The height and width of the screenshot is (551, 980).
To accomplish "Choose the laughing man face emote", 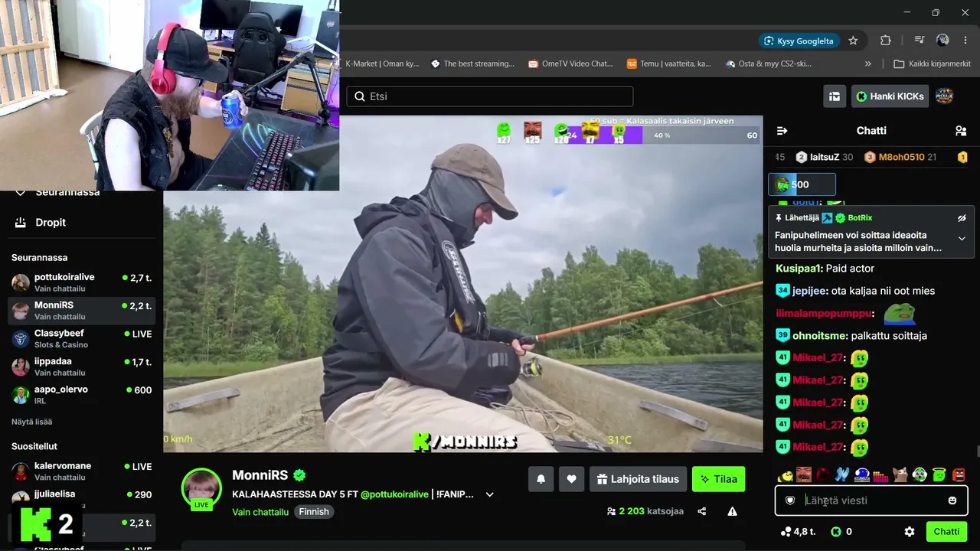I will (x=804, y=474).
